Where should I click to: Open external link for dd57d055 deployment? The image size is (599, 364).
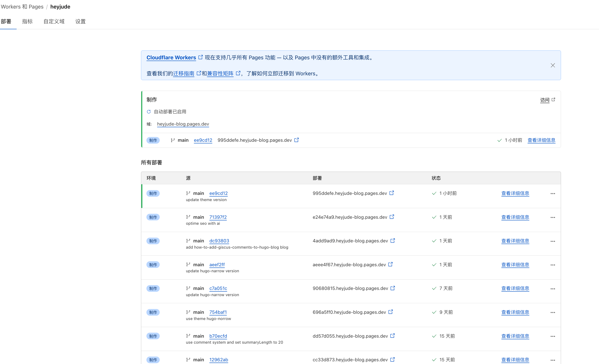[x=392, y=336]
